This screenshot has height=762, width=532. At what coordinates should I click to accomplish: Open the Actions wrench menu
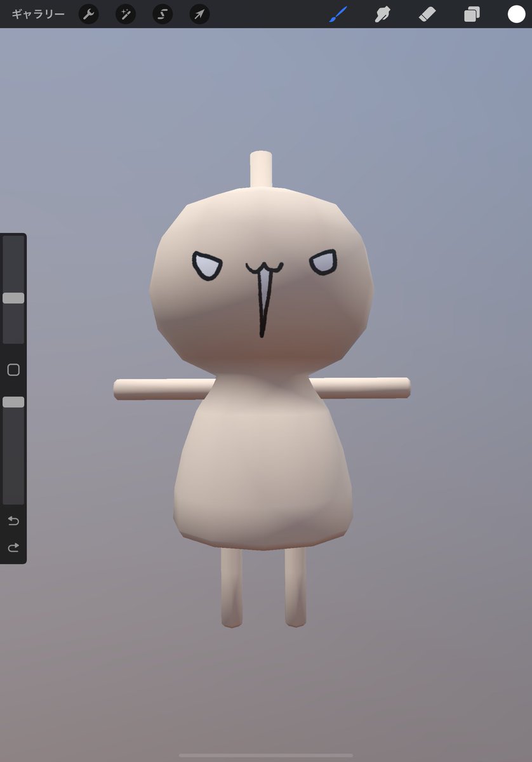[89, 14]
